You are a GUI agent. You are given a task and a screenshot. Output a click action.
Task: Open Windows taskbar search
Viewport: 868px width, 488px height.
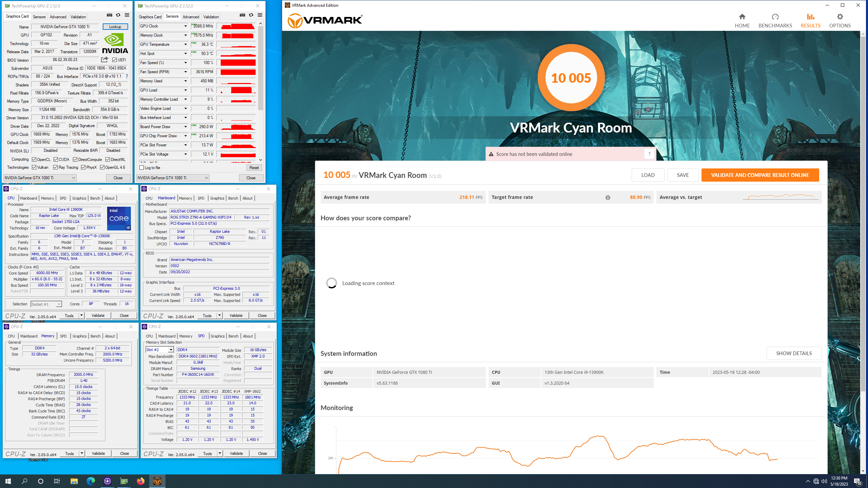coord(24,481)
